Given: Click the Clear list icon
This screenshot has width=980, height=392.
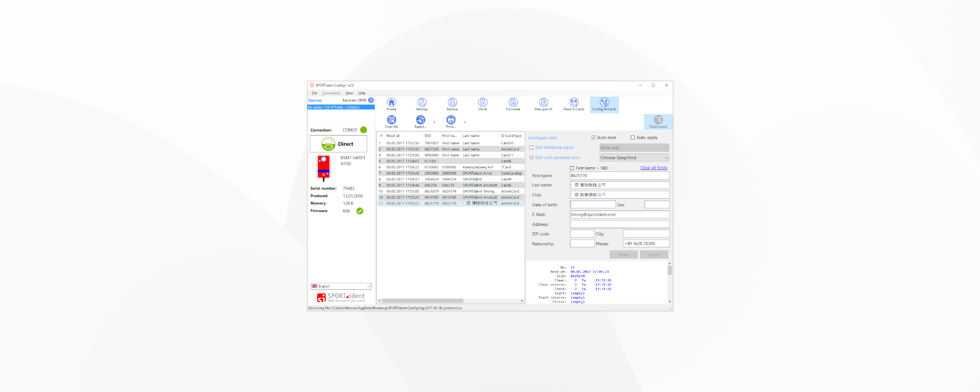Looking at the screenshot, I should tap(391, 122).
